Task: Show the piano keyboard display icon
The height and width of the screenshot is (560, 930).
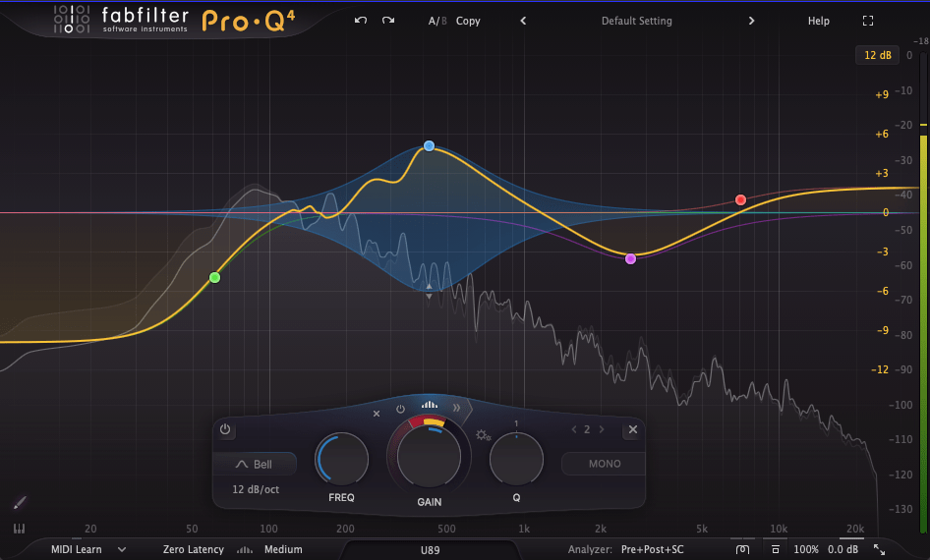Action: 19,529
